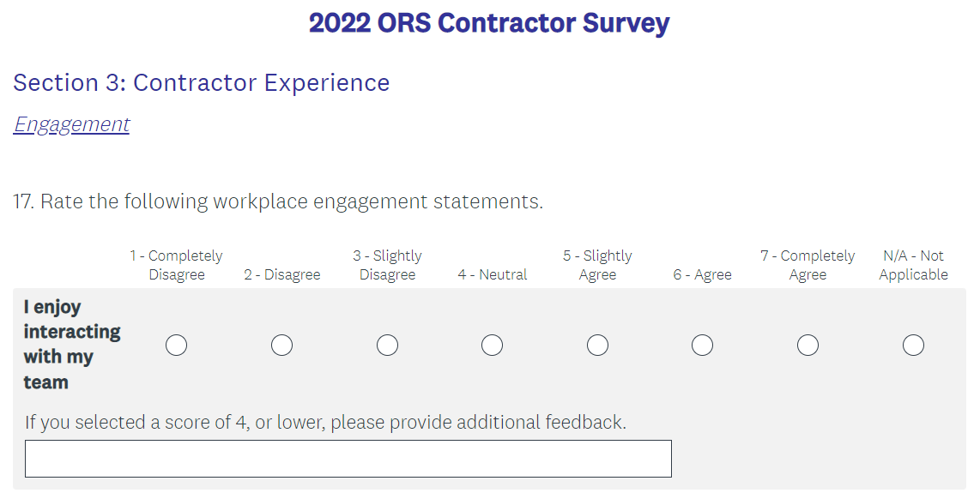Click the '6 - Agree' column header text
980x493 pixels.
tap(702, 274)
